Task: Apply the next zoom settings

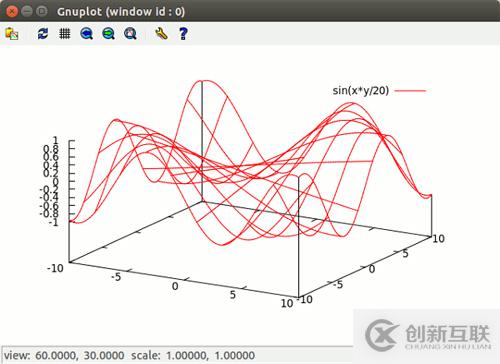Action: pos(108,34)
